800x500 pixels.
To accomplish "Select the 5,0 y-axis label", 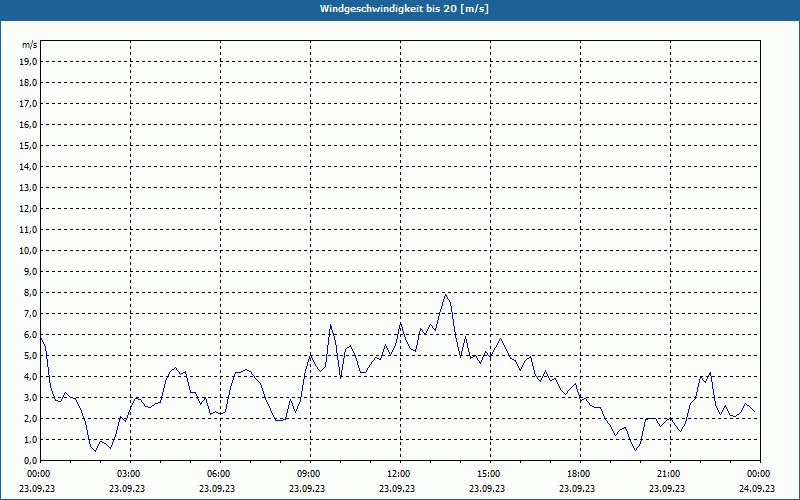I will click(30, 356).
